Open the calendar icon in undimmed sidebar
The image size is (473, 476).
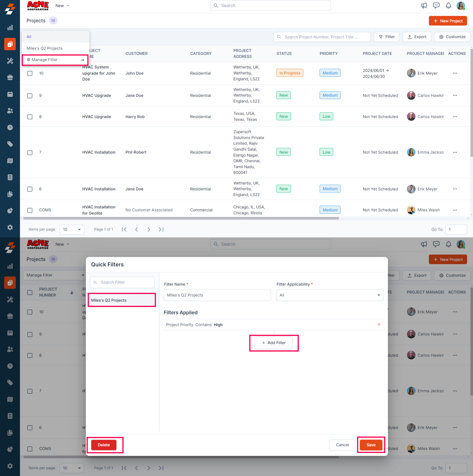[10, 94]
